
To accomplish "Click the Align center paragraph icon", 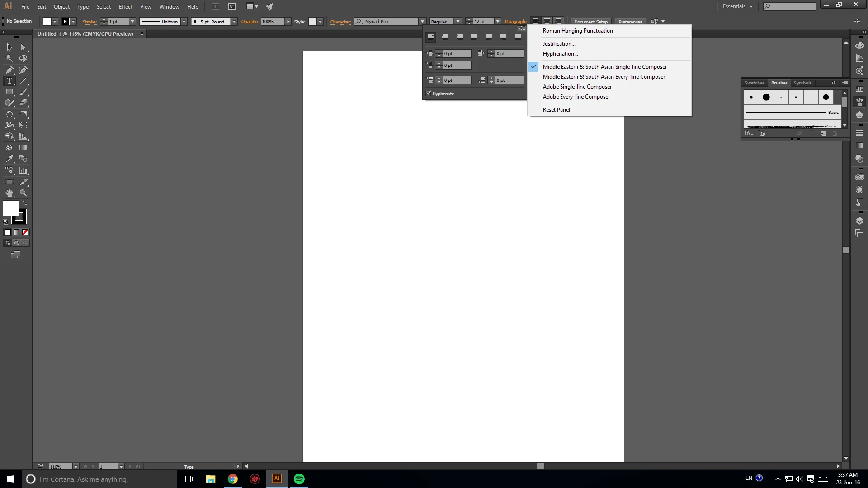I will pos(445,38).
